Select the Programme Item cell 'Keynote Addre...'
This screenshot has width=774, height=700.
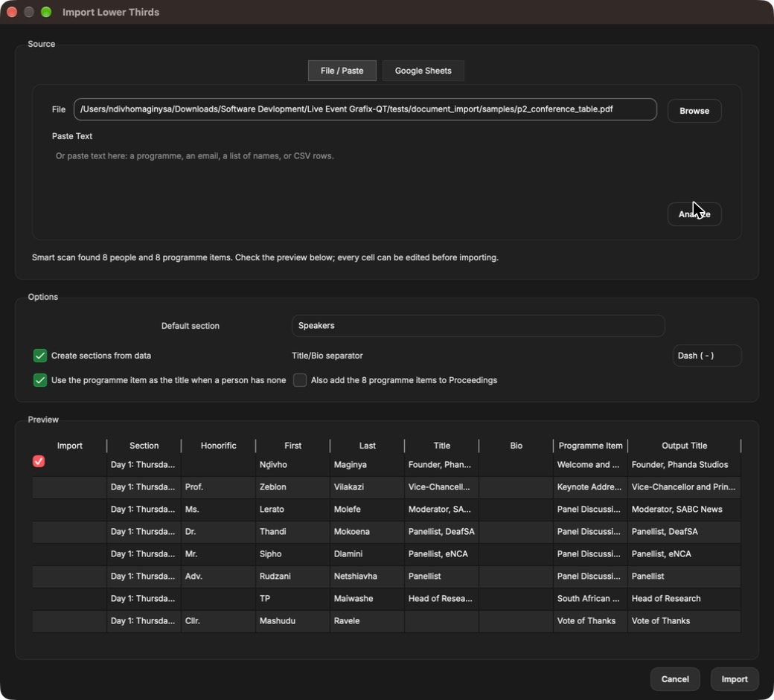click(x=590, y=487)
